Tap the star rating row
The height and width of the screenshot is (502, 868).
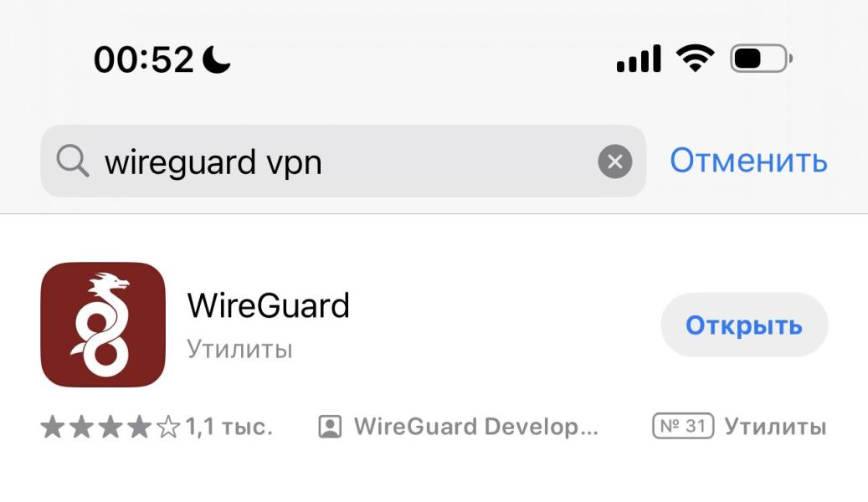point(110,428)
